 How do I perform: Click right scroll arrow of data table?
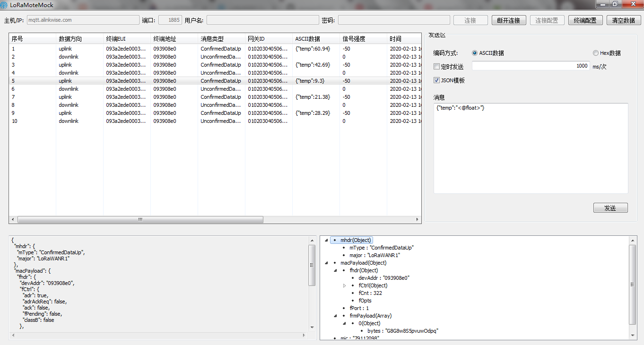(x=418, y=220)
